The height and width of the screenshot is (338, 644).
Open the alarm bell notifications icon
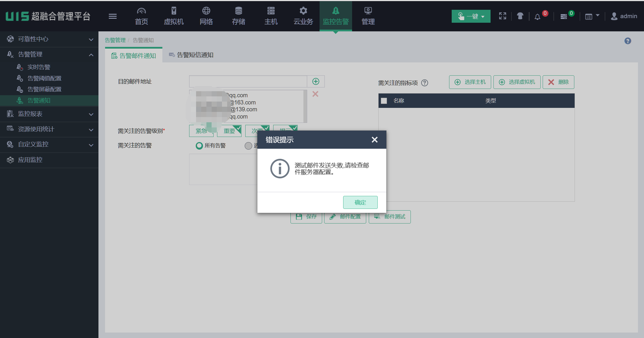(537, 17)
